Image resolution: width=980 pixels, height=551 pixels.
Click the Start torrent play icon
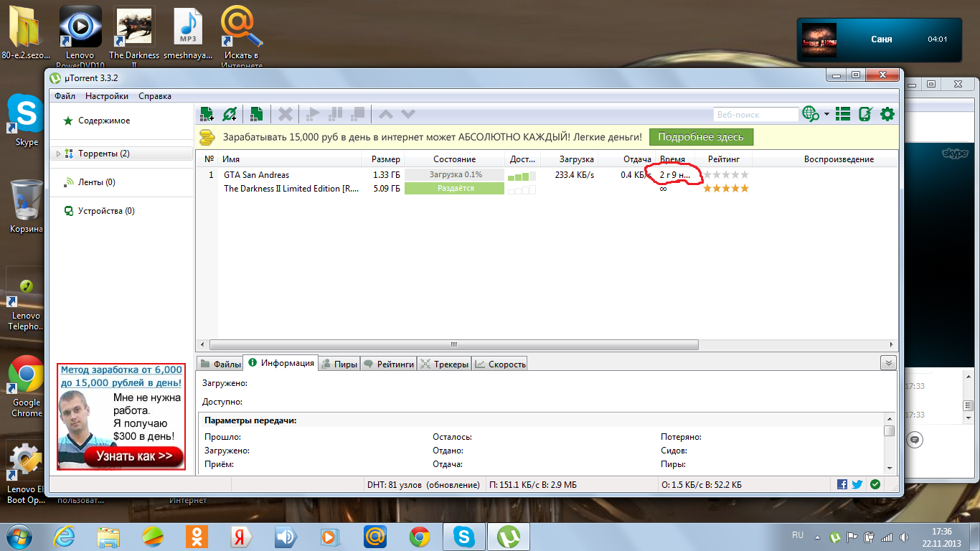[x=313, y=113]
